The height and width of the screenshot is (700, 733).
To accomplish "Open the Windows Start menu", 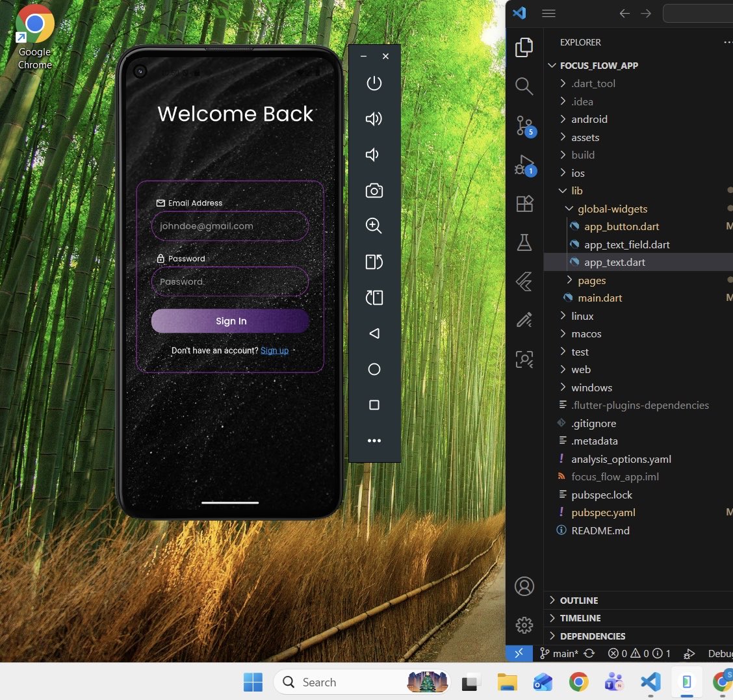I will tap(253, 682).
